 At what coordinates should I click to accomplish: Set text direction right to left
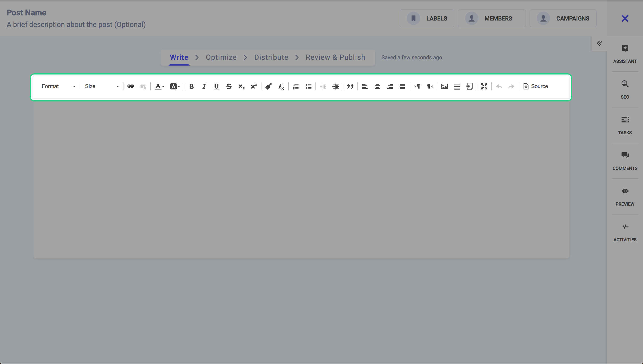pos(430,86)
